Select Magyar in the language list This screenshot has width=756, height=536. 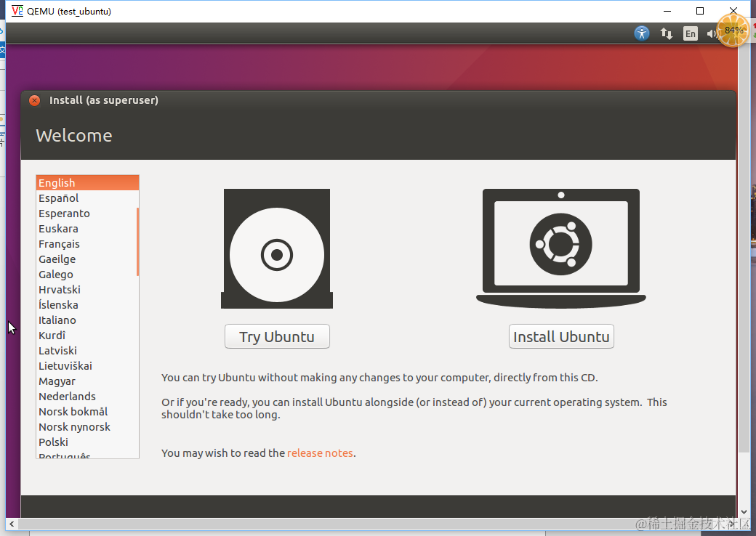(x=87, y=381)
